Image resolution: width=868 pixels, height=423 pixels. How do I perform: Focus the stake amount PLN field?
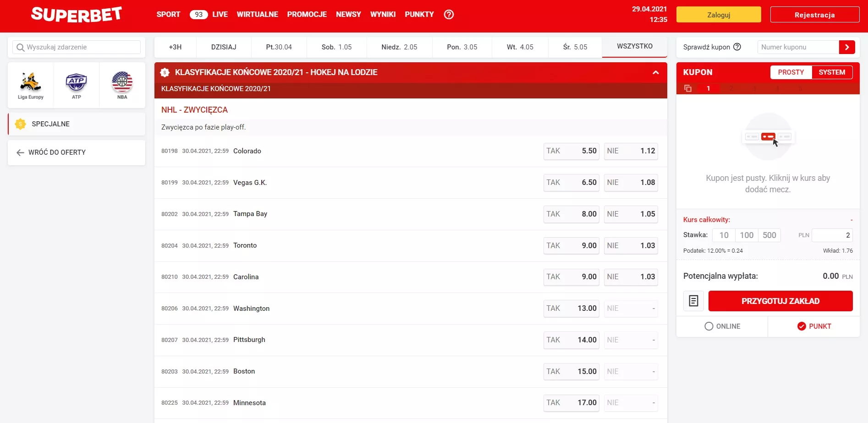[832, 235]
